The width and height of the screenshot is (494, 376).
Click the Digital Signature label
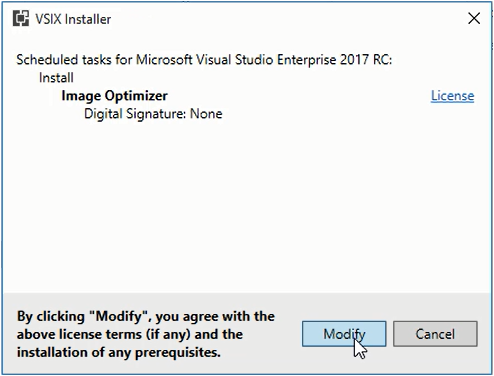click(x=135, y=114)
